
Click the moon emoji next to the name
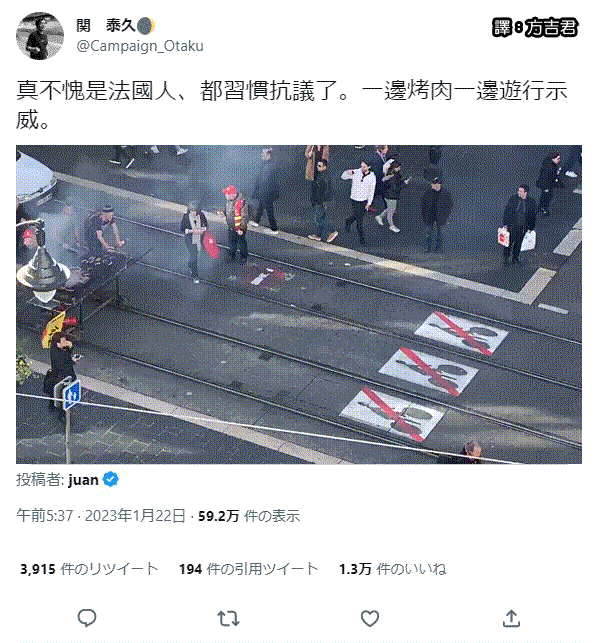tap(145, 26)
